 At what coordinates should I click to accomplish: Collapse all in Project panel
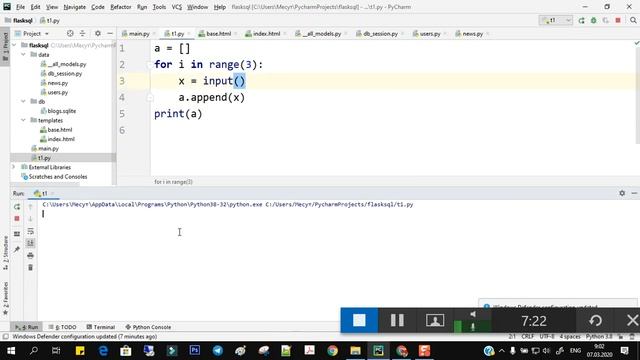(x=82, y=33)
